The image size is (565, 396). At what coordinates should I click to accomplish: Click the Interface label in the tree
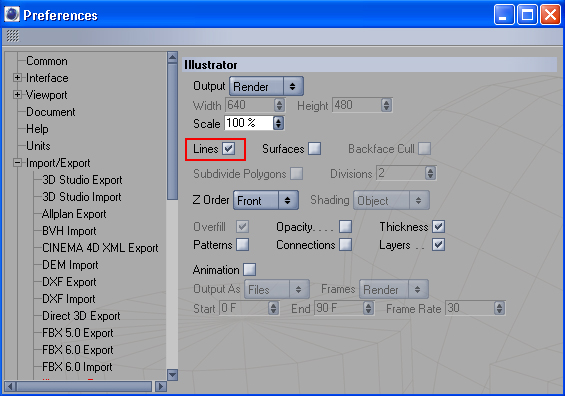tap(47, 77)
